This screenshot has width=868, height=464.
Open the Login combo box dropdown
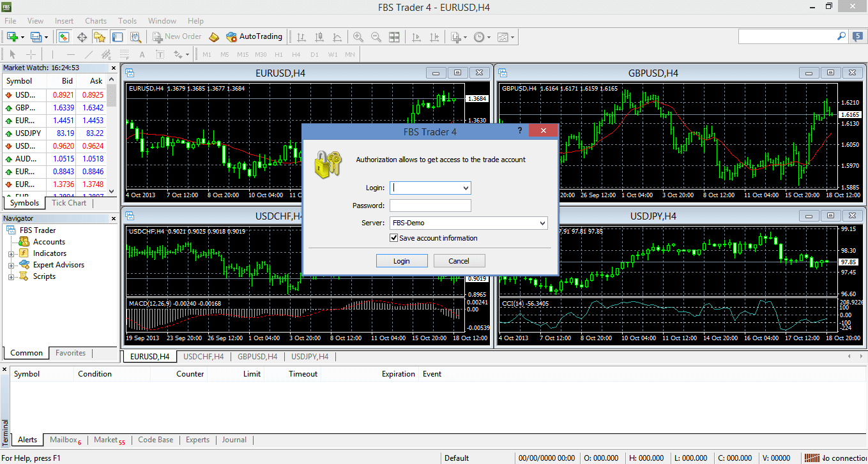(466, 188)
